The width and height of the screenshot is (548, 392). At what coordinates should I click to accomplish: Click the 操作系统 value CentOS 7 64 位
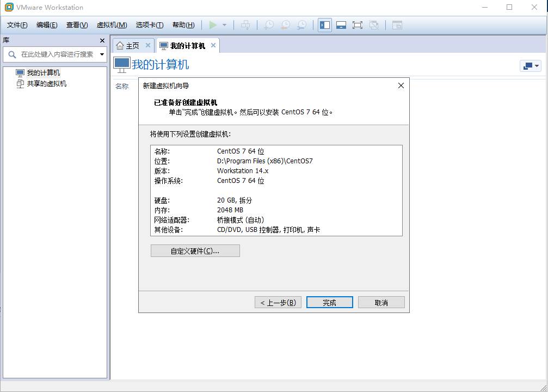tap(241, 181)
